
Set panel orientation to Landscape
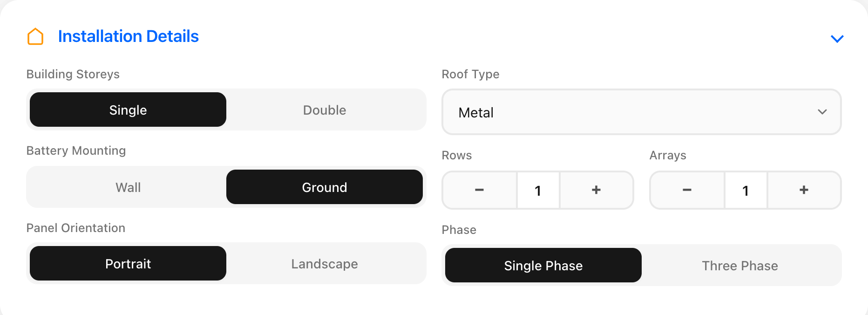[x=325, y=264]
